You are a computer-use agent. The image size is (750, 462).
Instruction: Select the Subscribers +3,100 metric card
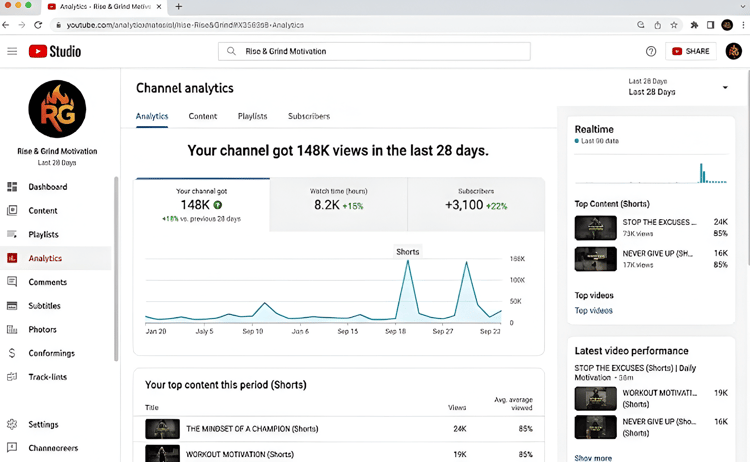pyautogui.click(x=476, y=205)
